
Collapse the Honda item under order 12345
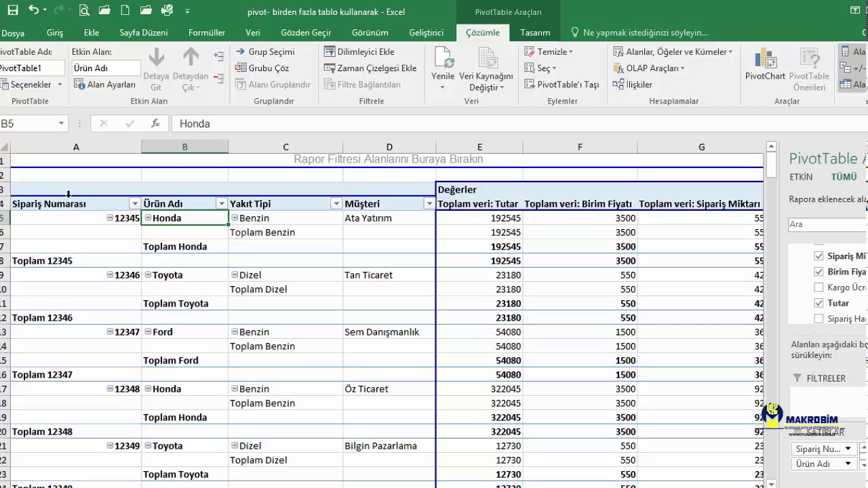pyautogui.click(x=149, y=218)
